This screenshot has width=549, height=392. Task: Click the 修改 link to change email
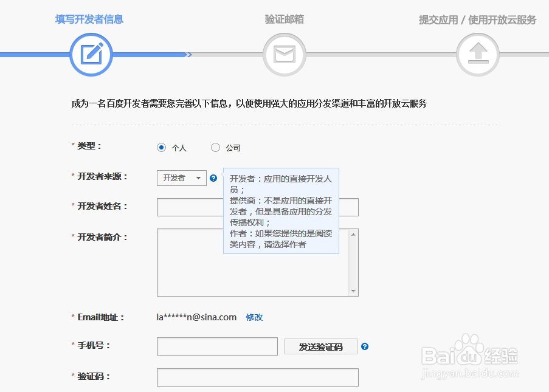pyautogui.click(x=254, y=317)
